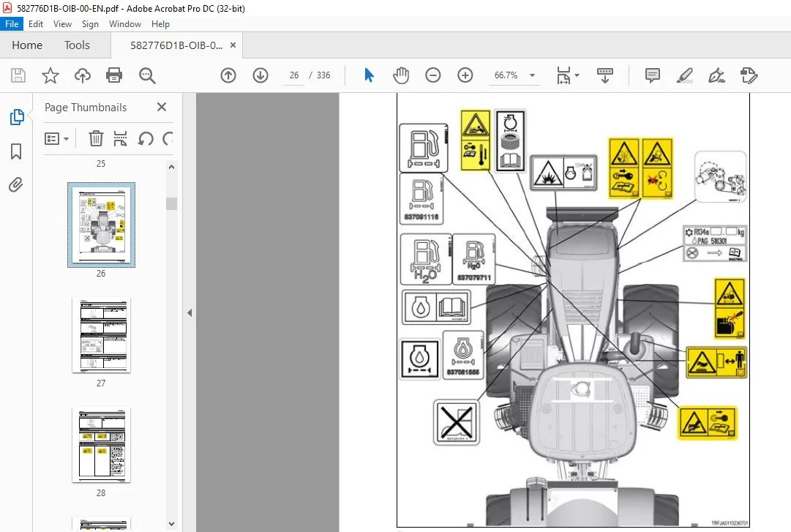Switch to the Tools tab
Viewport: 791px width, 532px height.
click(x=77, y=45)
